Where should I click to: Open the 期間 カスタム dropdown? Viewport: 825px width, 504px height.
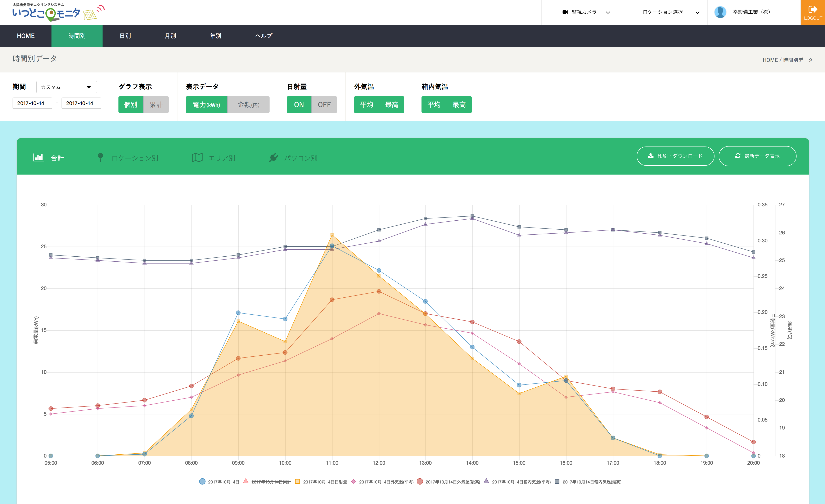[x=67, y=87]
